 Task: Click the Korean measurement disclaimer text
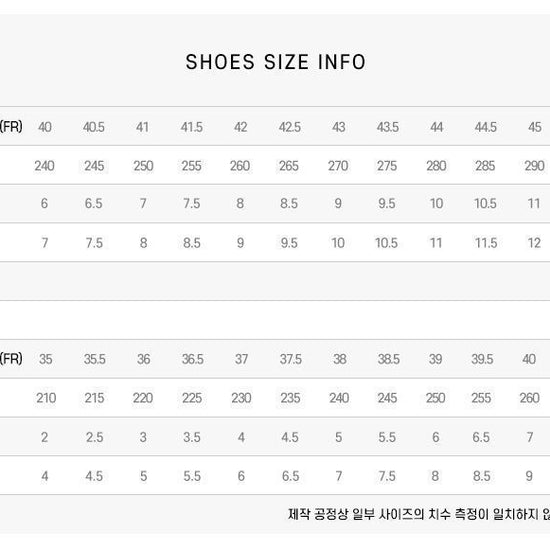click(x=419, y=515)
